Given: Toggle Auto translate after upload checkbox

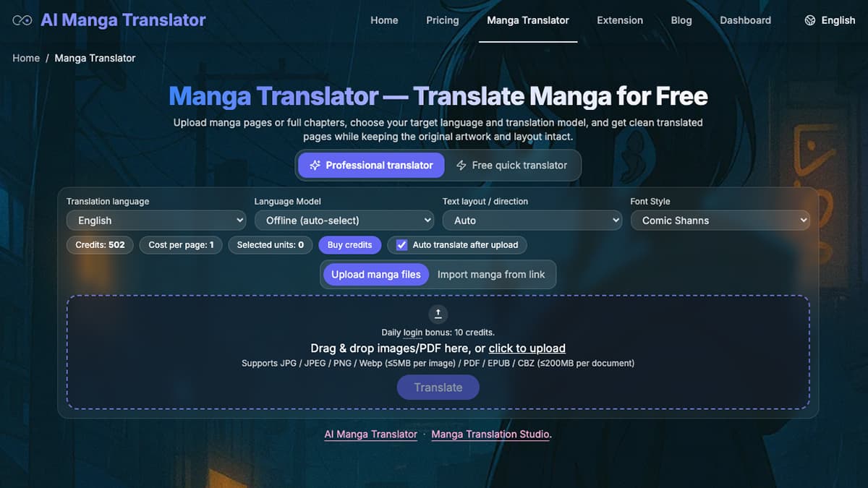Looking at the screenshot, I should [x=402, y=244].
